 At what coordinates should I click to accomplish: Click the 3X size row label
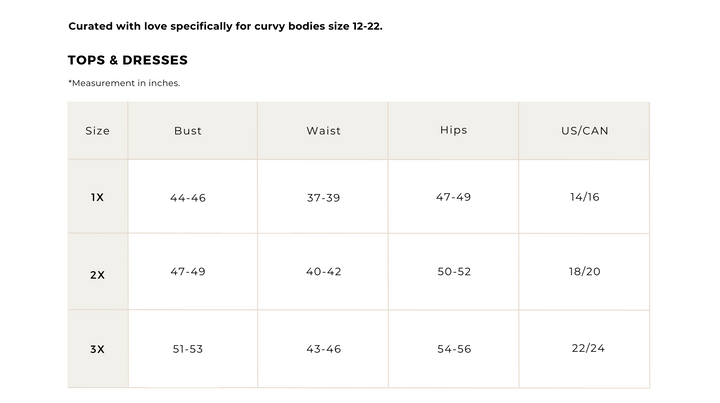point(98,349)
